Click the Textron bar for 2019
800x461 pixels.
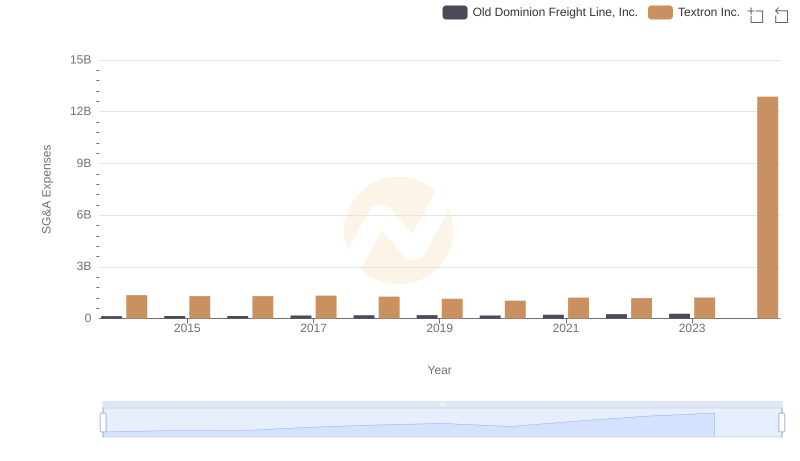pyautogui.click(x=452, y=309)
